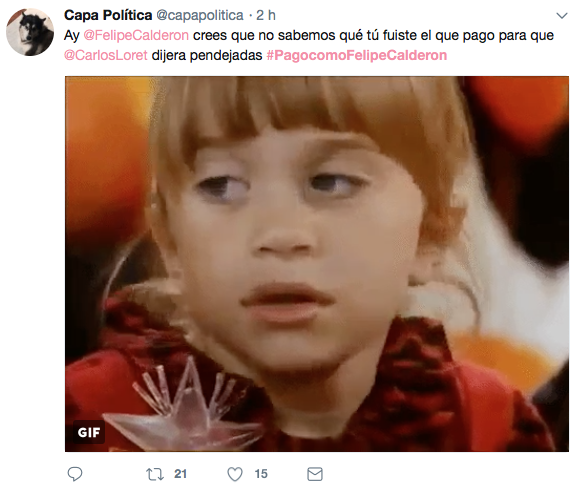Open the Capa Política display name
This screenshot has height=488, width=579.
pyautogui.click(x=108, y=15)
